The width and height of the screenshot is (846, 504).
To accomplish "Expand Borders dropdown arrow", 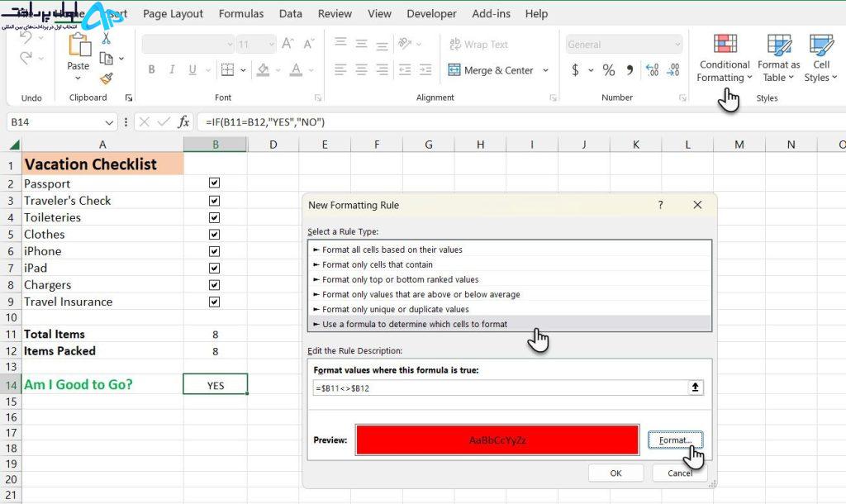I will 243,70.
